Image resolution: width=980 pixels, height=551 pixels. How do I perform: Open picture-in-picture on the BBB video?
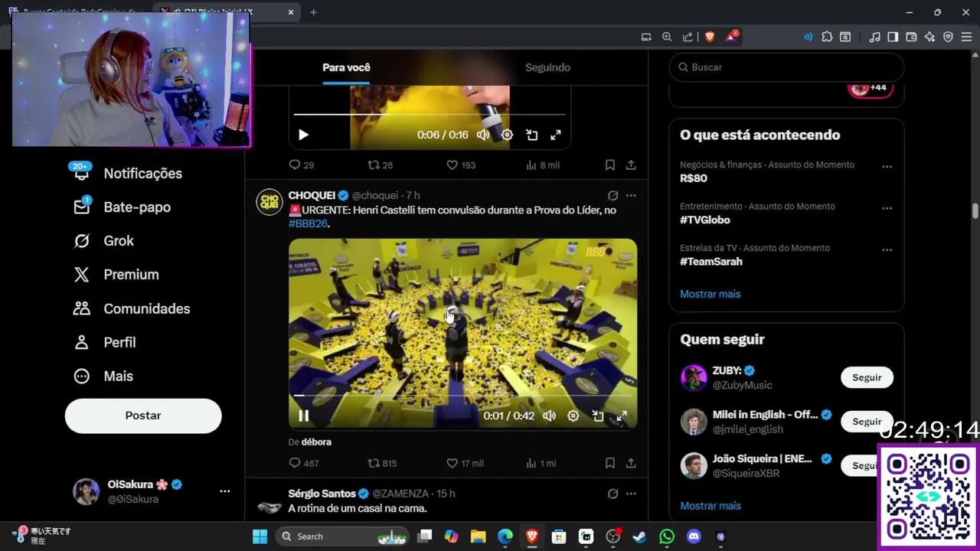click(598, 416)
